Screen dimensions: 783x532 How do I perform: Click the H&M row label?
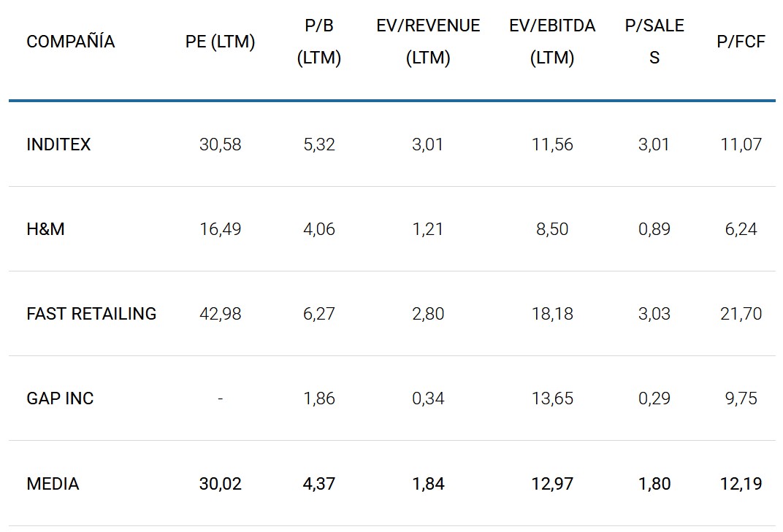pyautogui.click(x=45, y=229)
